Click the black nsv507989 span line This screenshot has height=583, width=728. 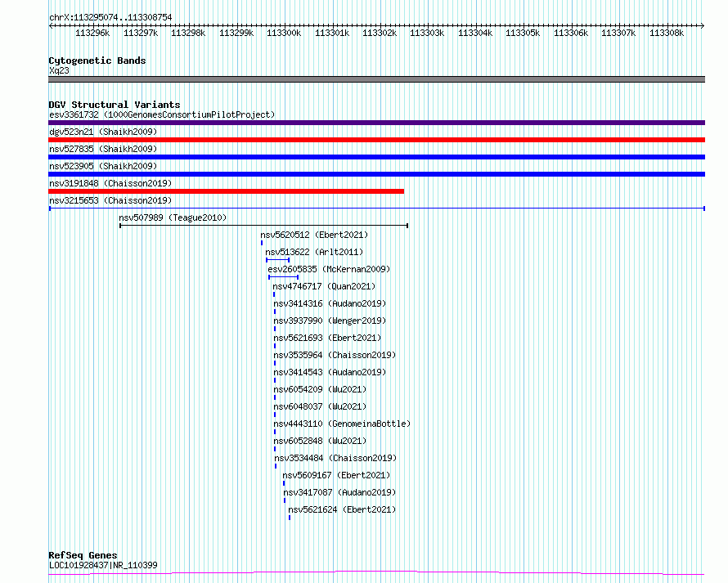[263, 226]
